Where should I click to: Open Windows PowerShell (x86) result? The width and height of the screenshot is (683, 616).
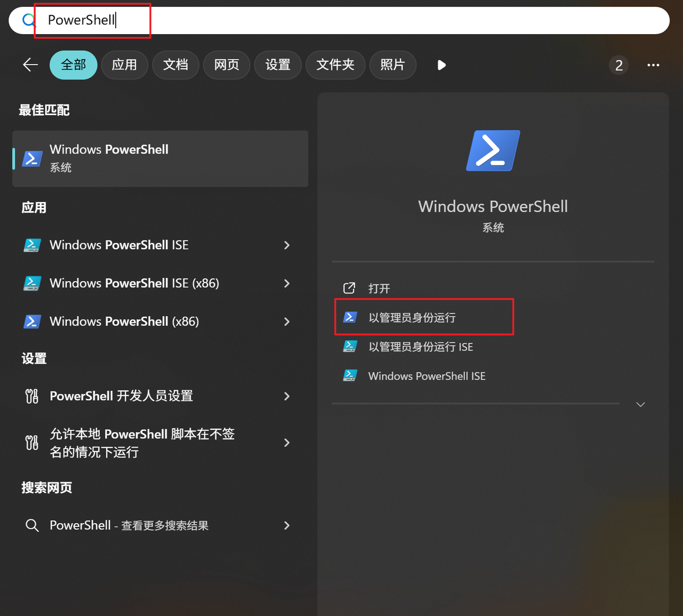(x=160, y=322)
